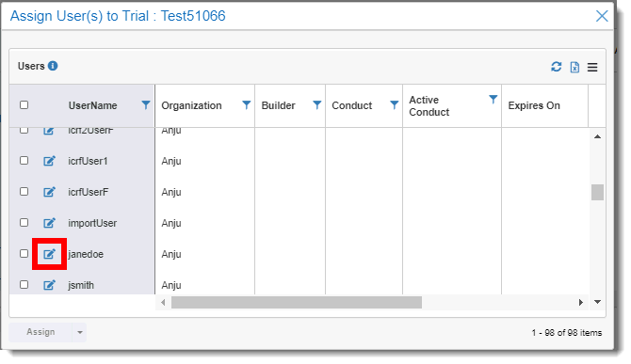Check the box for janedoe
Viewport: 631px width, 364px height.
(x=24, y=254)
